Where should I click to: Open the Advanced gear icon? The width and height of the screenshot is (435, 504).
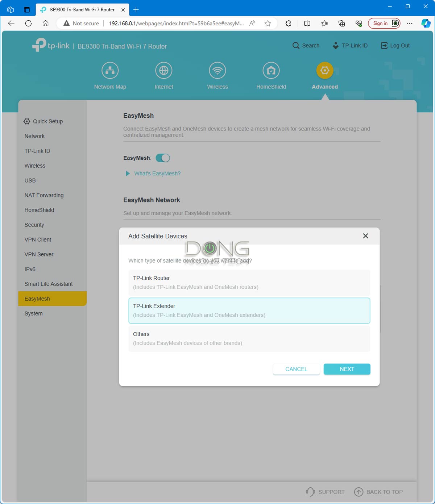(324, 70)
